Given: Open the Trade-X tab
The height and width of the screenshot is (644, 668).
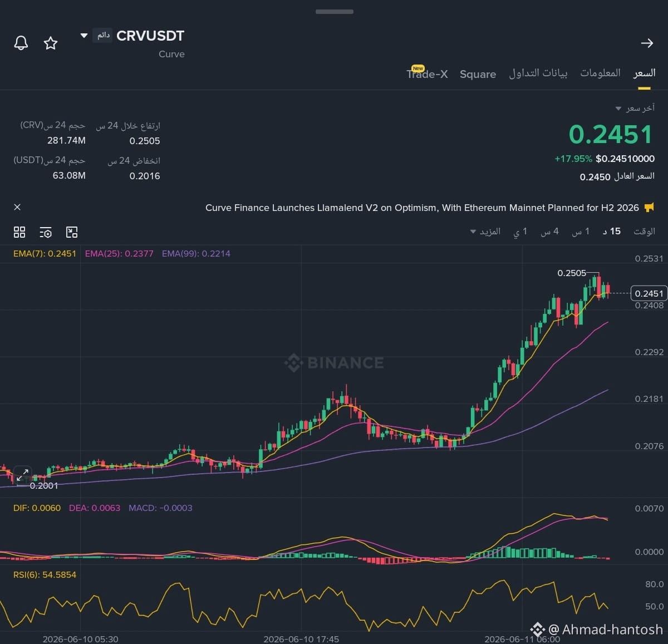Looking at the screenshot, I should tap(427, 74).
